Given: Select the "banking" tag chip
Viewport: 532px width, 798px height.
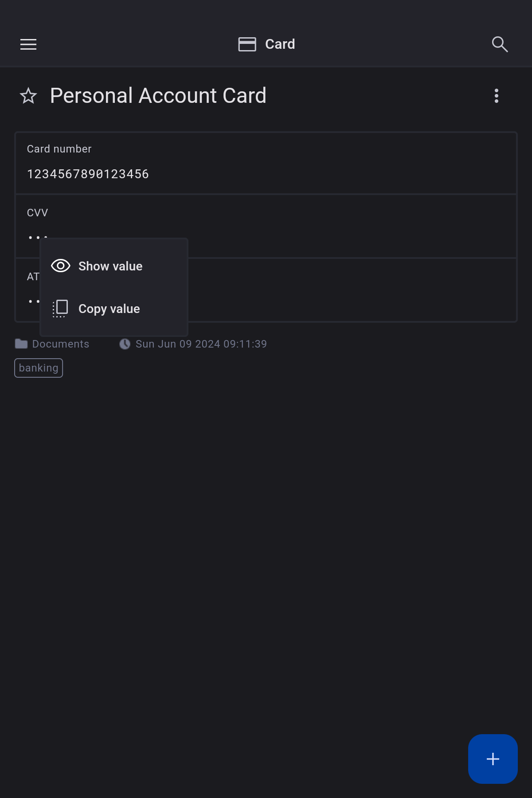Looking at the screenshot, I should (39, 368).
